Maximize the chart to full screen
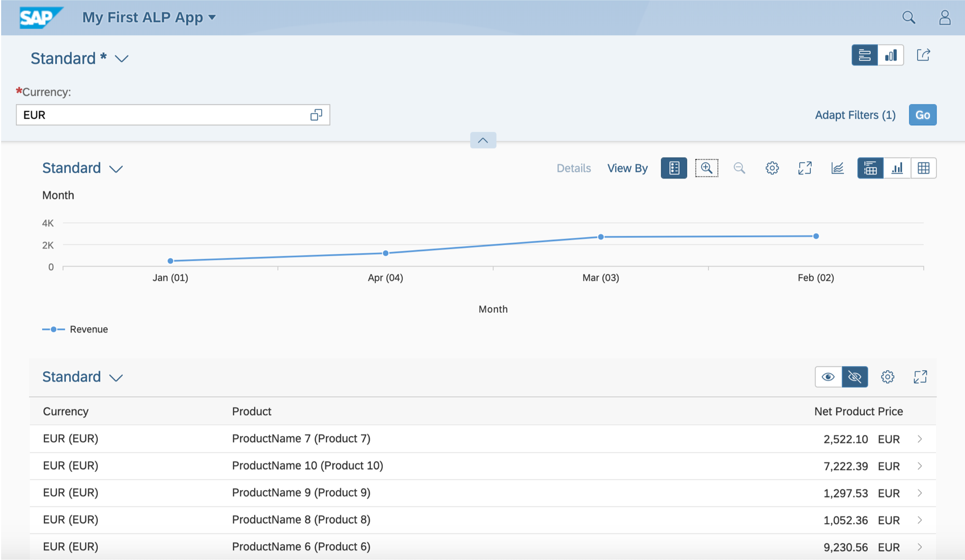965x560 pixels. (x=805, y=168)
